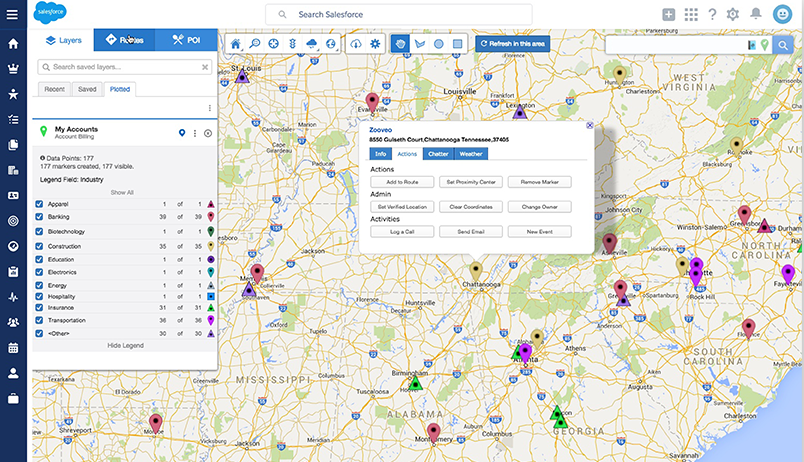Open plotted layers overflow options menu

click(208, 108)
